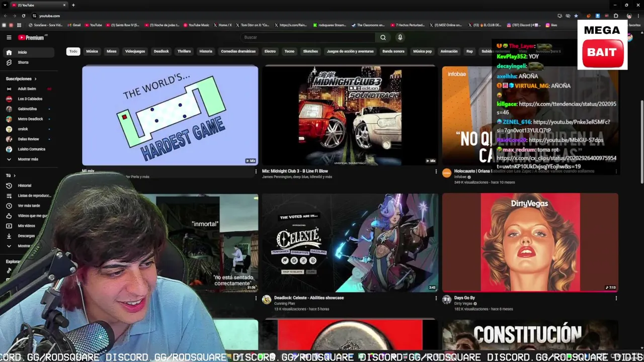Screen dimensions: 644x362
Task: Open the hamburger guide menu
Action: point(9,37)
